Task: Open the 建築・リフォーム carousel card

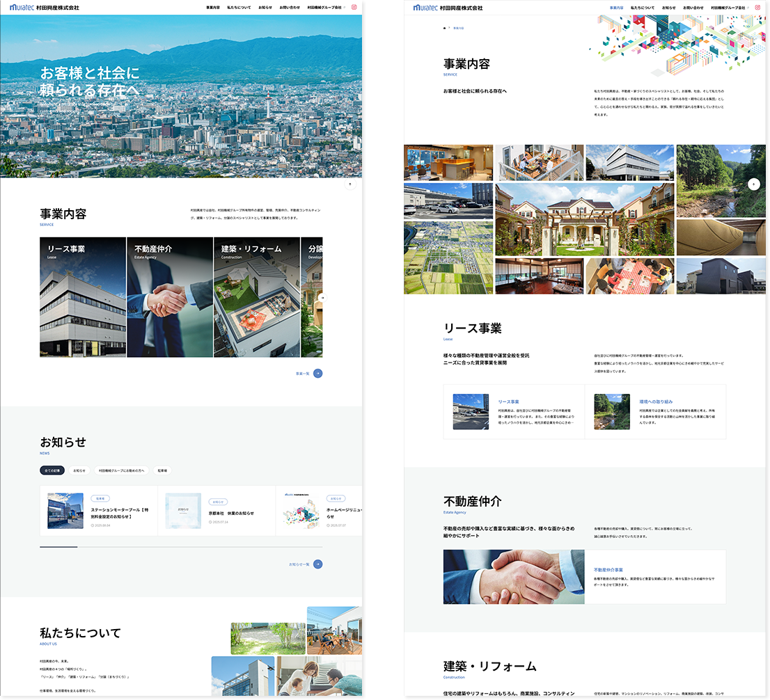Action: (257, 297)
